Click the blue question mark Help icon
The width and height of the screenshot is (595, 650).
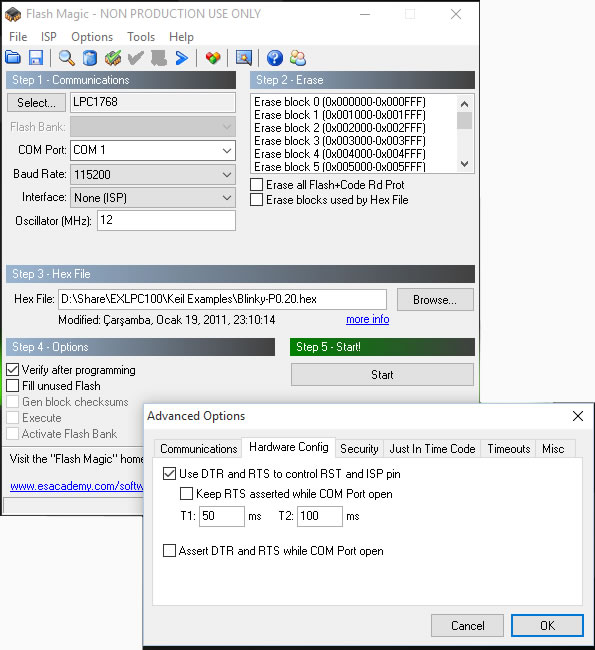[274, 58]
